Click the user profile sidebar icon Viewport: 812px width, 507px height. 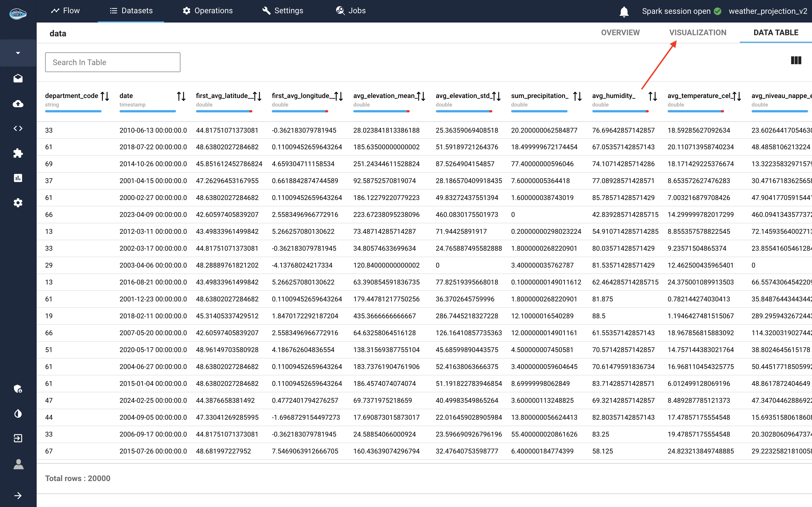tap(18, 464)
